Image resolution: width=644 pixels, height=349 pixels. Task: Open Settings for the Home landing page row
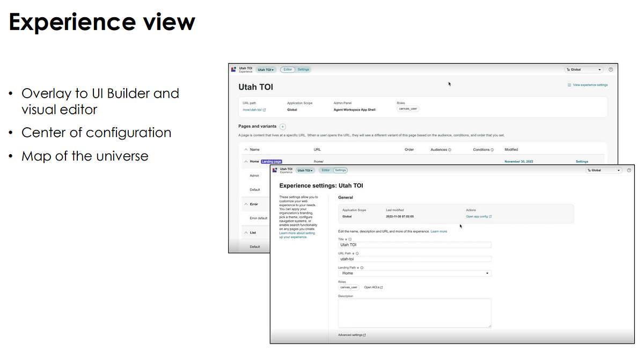tap(583, 161)
